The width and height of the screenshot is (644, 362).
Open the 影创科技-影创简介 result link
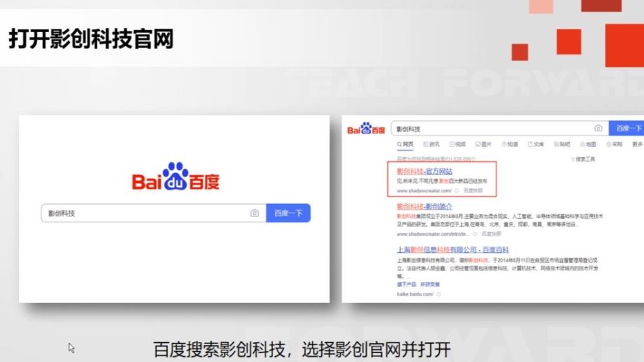point(424,206)
